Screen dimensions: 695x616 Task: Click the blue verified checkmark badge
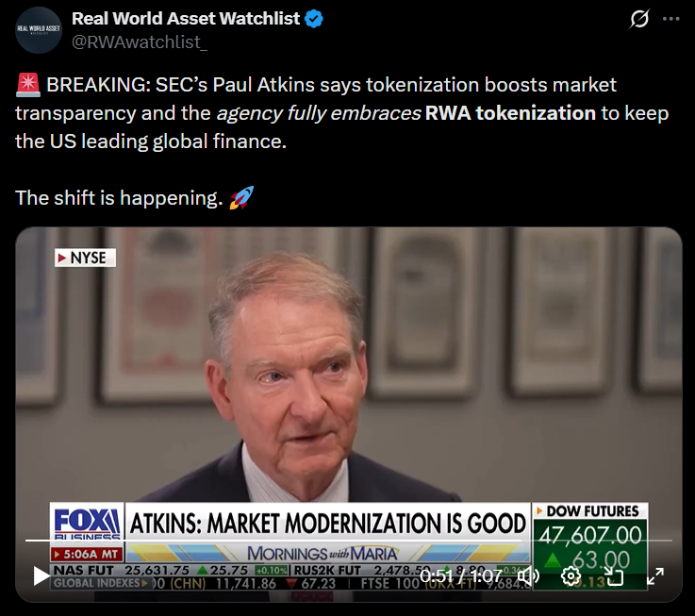(314, 19)
